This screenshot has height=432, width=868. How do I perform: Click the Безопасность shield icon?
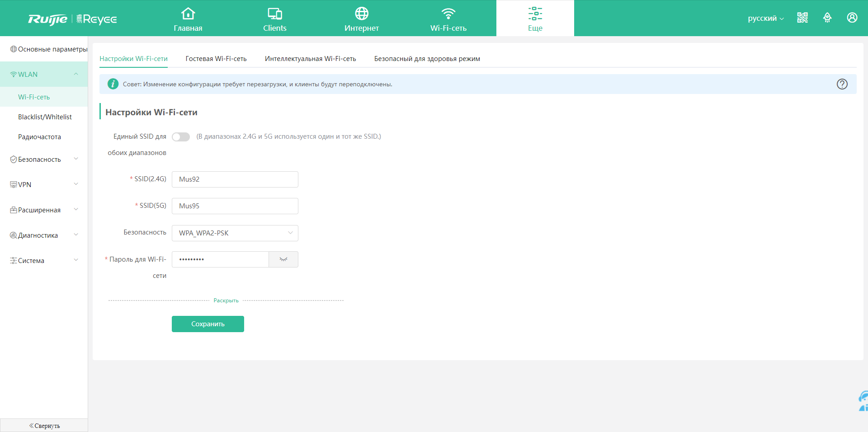[x=14, y=160]
